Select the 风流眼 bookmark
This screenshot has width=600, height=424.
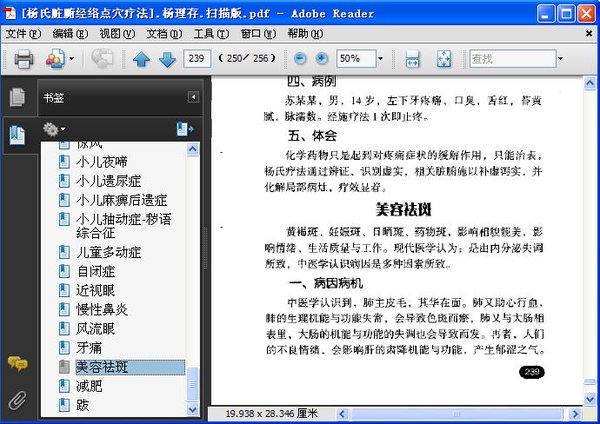pyautogui.click(x=96, y=329)
